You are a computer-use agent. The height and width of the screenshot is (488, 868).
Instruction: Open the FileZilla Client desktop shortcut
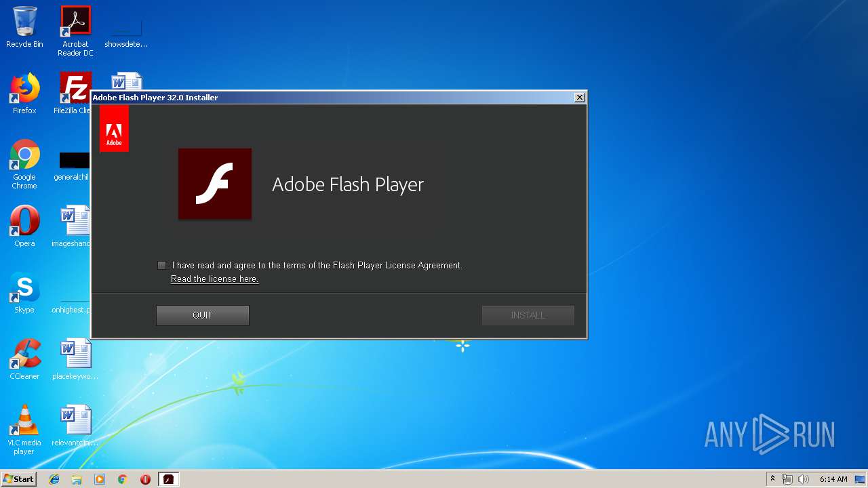pyautogui.click(x=73, y=94)
